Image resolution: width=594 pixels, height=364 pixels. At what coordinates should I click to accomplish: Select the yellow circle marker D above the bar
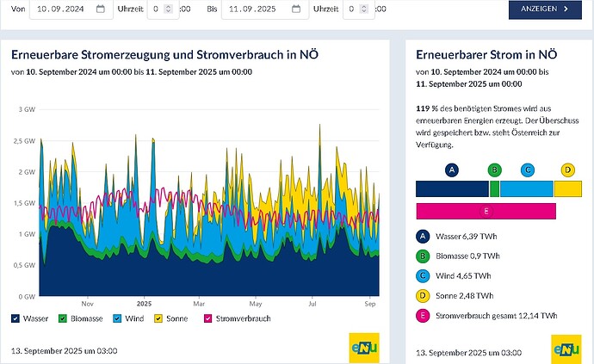[567, 170]
